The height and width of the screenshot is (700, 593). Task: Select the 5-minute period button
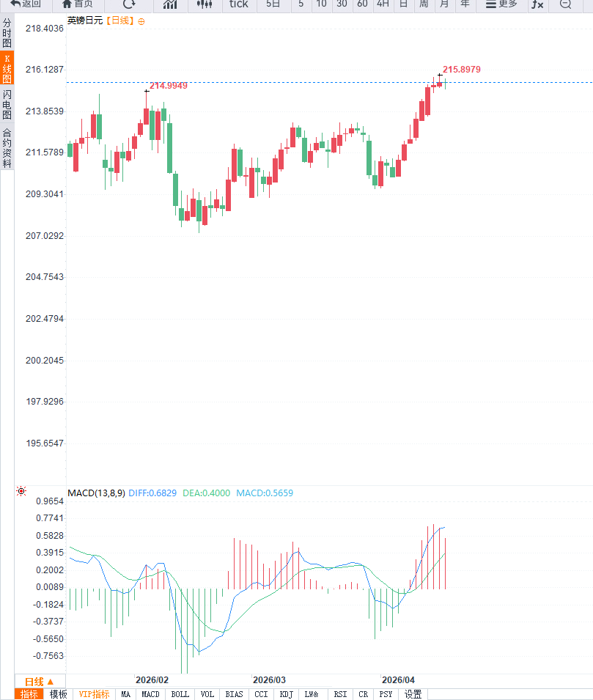301,4
